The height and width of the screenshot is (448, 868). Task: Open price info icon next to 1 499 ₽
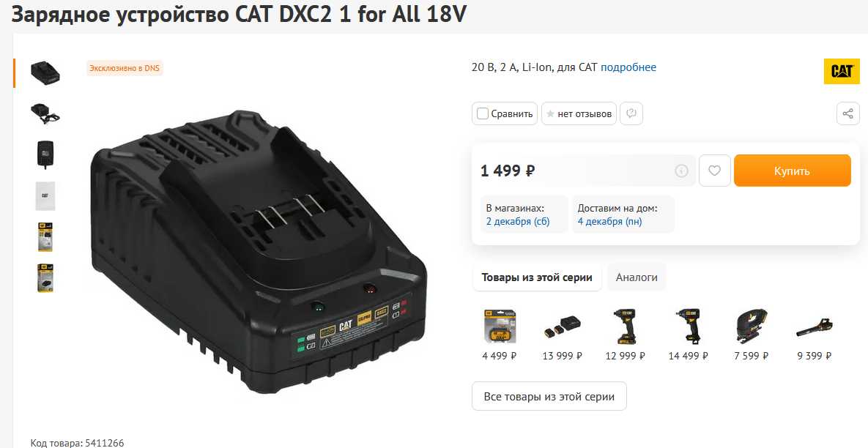click(x=681, y=171)
